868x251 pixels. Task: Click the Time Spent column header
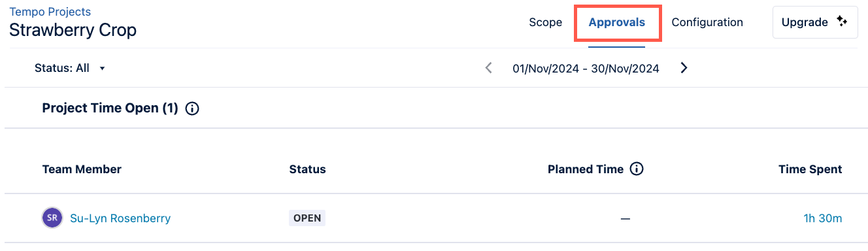(810, 169)
